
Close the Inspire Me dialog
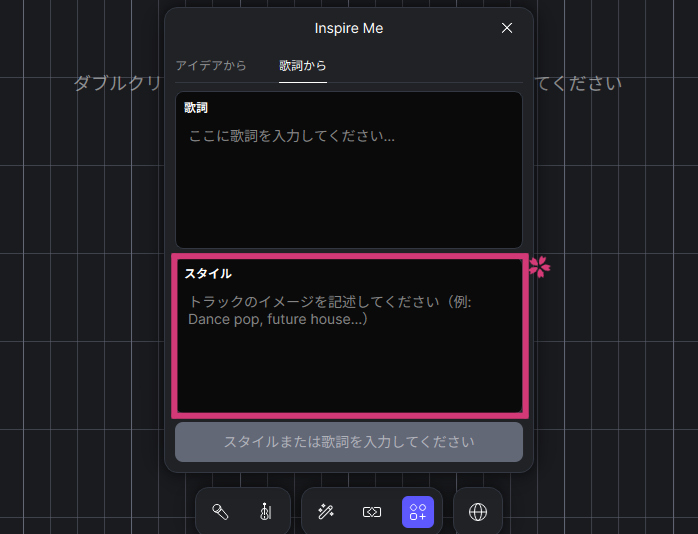tap(507, 28)
